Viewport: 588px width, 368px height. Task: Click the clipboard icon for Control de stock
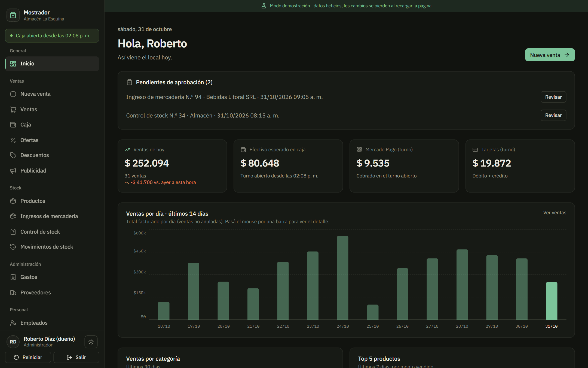[13, 232]
